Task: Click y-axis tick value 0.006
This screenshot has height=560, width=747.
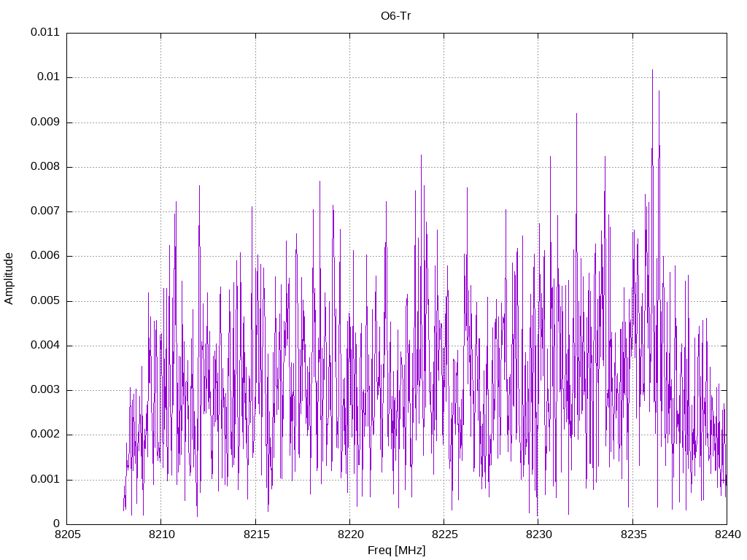Action: click(x=45, y=256)
